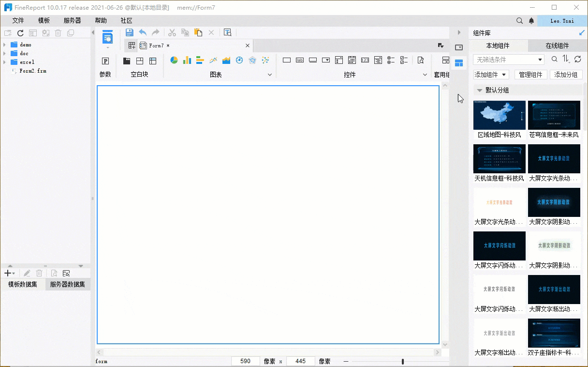Click the save icon in toolbar
The height and width of the screenshot is (367, 588).
point(129,32)
